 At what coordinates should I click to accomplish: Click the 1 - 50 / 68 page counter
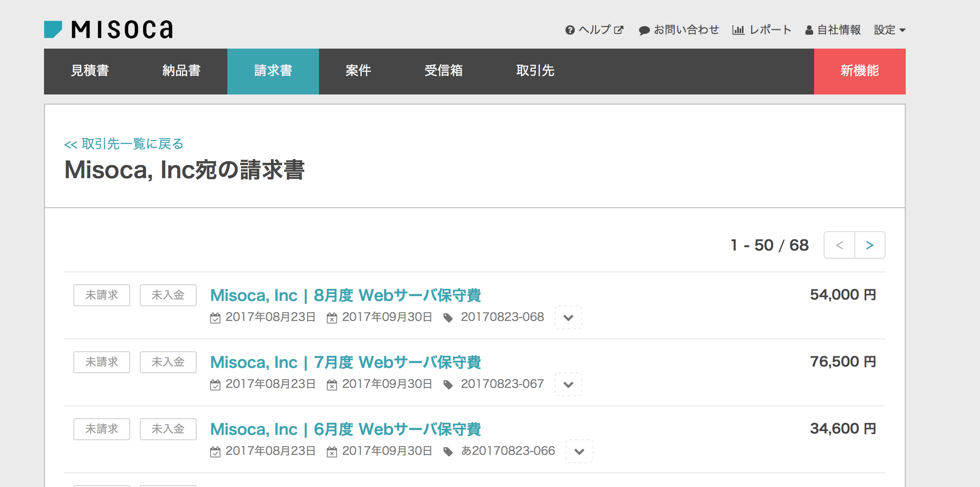(x=770, y=245)
